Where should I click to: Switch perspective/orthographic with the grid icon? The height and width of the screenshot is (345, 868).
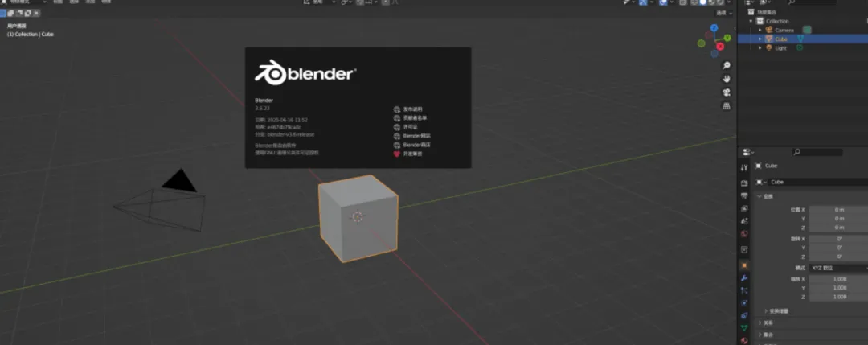[727, 105]
